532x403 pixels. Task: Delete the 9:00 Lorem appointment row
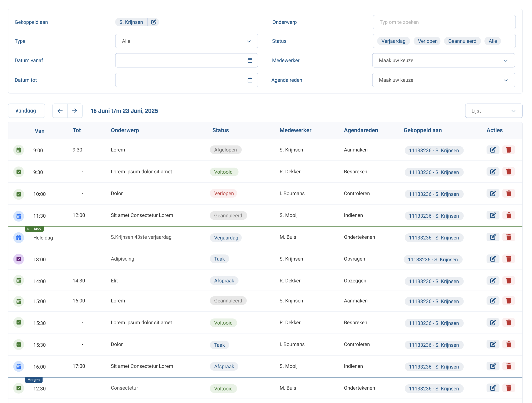508,150
